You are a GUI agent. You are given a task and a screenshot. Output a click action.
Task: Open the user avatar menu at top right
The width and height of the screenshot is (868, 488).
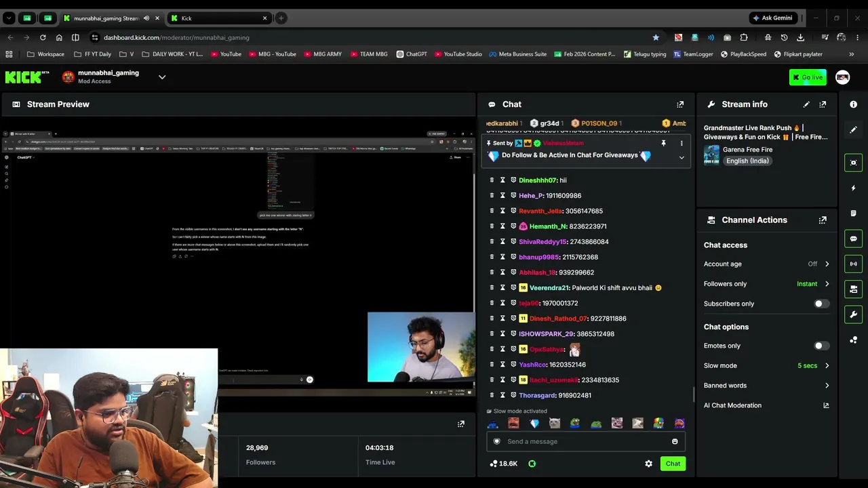pos(842,77)
